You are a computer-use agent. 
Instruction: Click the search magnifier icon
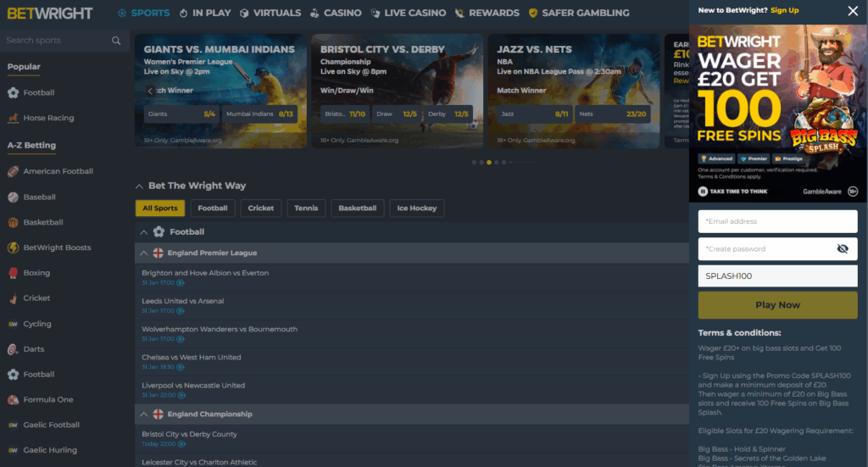[x=116, y=41]
